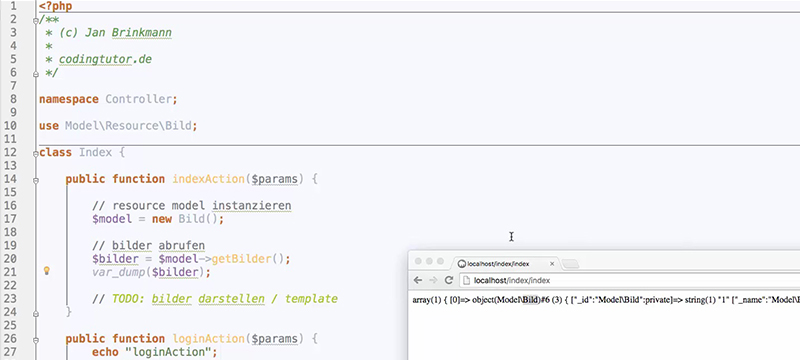Click 'Bild()' after the new keyword
The width and height of the screenshot is (800, 360).
tap(198, 219)
